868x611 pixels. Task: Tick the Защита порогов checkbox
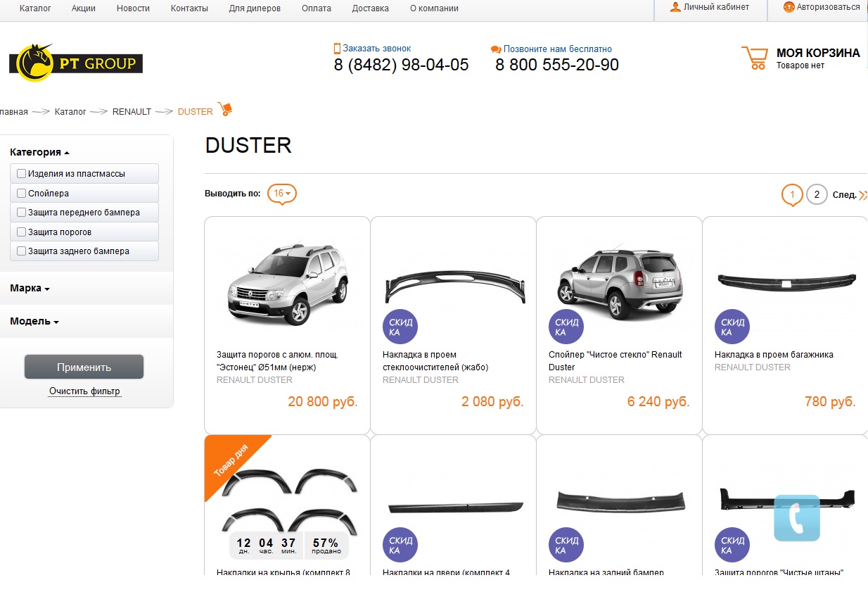click(x=22, y=232)
